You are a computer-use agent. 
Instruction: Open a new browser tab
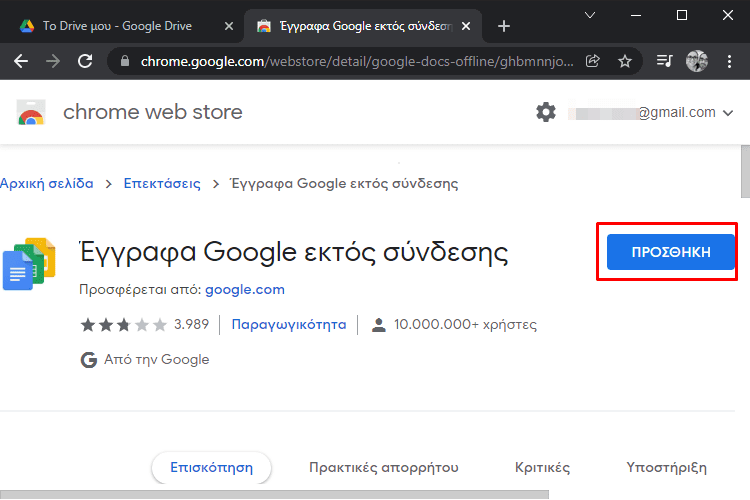coord(504,26)
